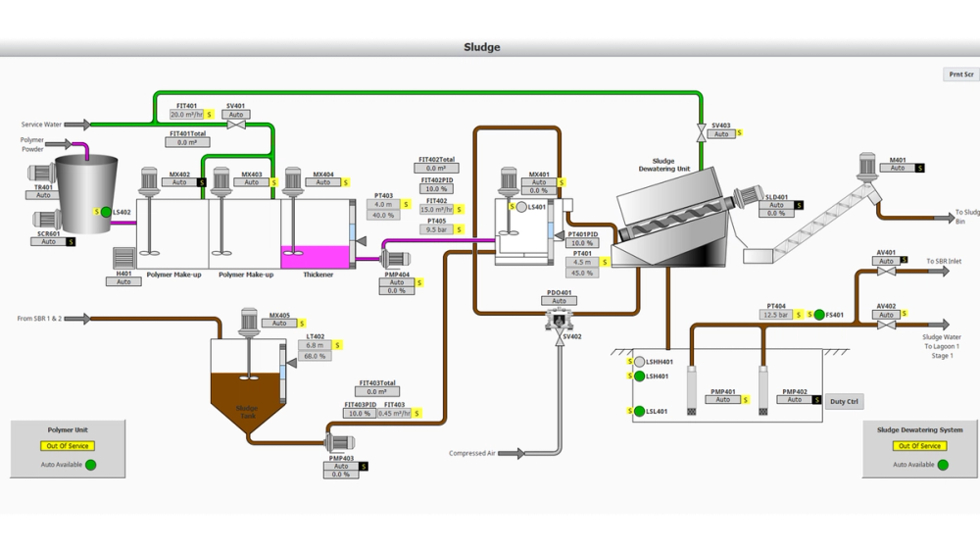The height and width of the screenshot is (552, 980).
Task: Select the PMP401 submersible pump
Action: tap(691, 390)
